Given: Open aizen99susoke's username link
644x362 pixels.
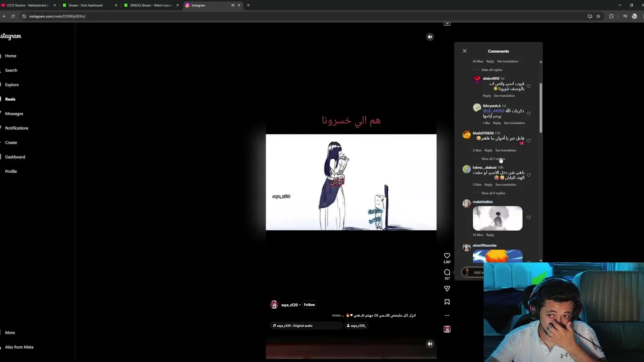Looking at the screenshot, I should pyautogui.click(x=485, y=245).
